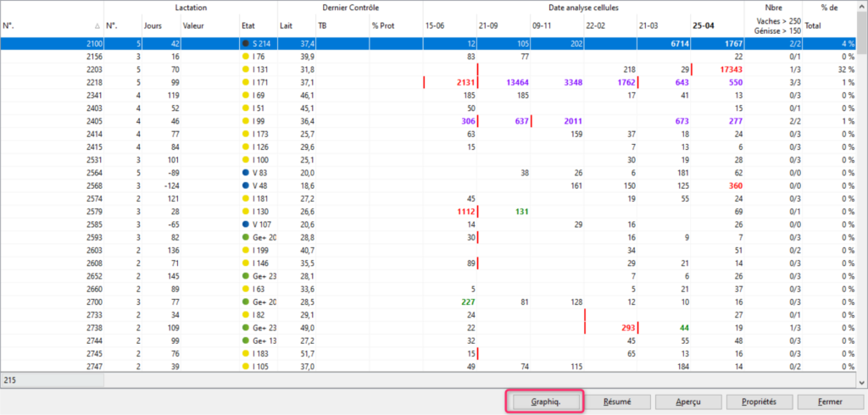Open the Graphiq. chart view
Screen dimensions: 868x415
pyautogui.click(x=544, y=401)
